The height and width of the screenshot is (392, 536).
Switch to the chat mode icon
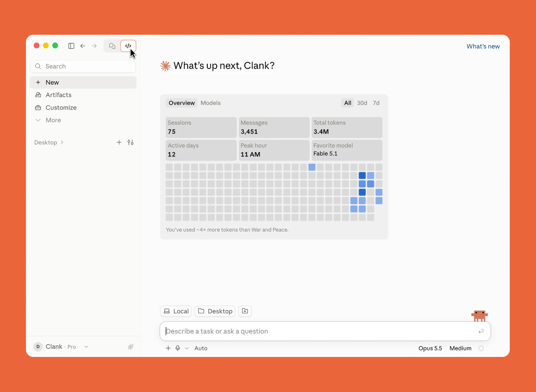point(112,46)
